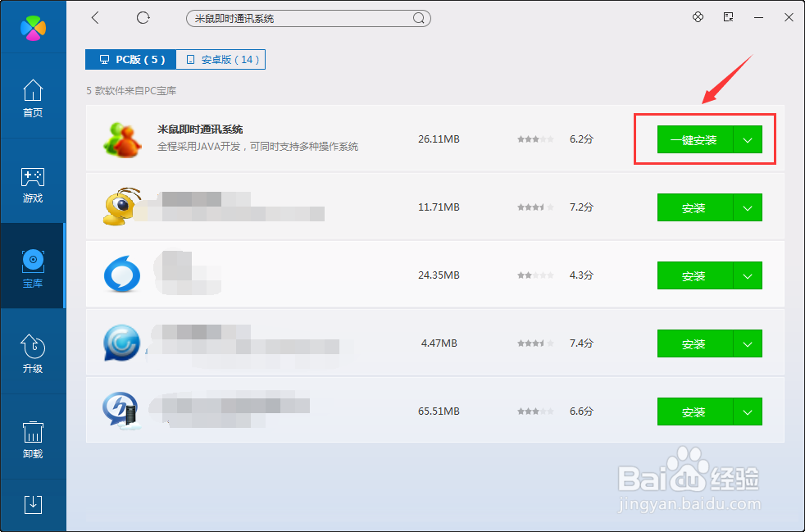Click the 26.11MB size text
The image size is (805, 532).
tap(439, 139)
